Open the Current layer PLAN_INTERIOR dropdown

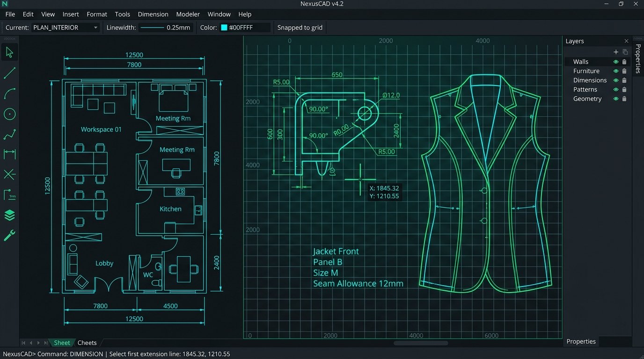pyautogui.click(x=66, y=28)
